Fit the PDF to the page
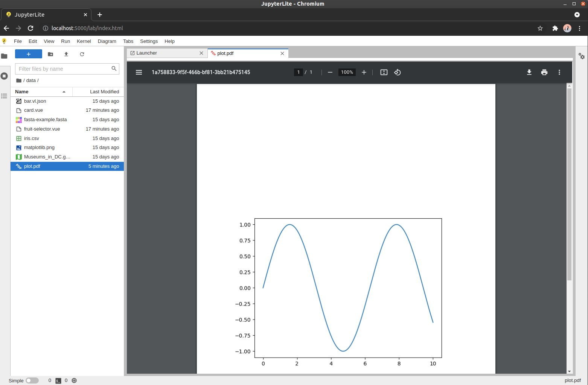588x385 pixels. pos(384,72)
